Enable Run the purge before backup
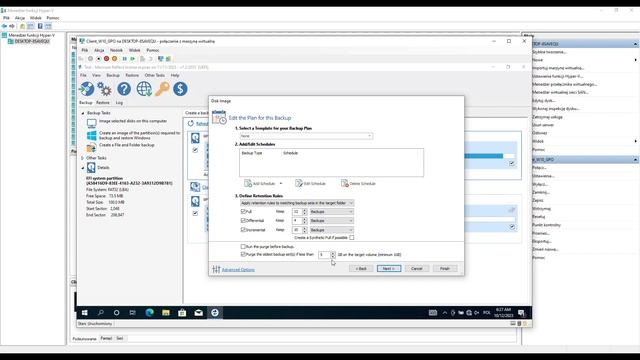Image resolution: width=640 pixels, height=360 pixels. [x=243, y=247]
